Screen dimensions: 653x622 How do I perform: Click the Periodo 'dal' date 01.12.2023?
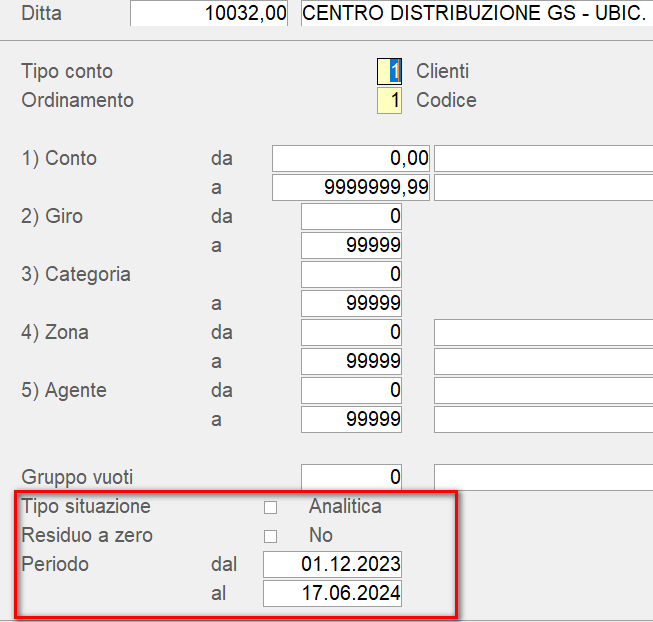coord(333,565)
